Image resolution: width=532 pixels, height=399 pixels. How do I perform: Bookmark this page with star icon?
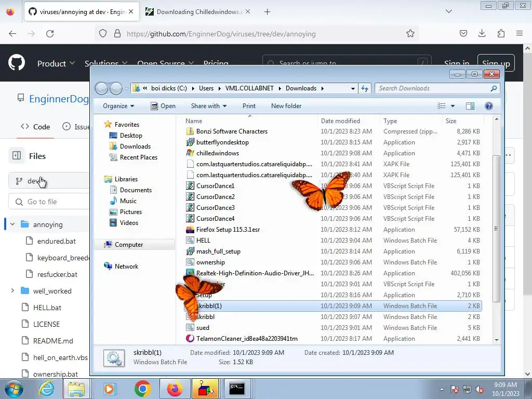pyautogui.click(x=410, y=34)
